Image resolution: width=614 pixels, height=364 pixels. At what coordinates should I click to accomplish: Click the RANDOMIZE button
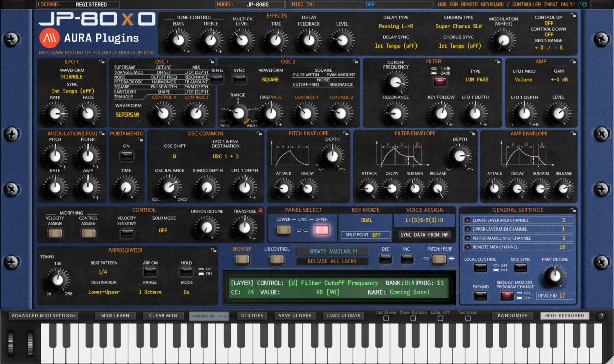pos(513,316)
